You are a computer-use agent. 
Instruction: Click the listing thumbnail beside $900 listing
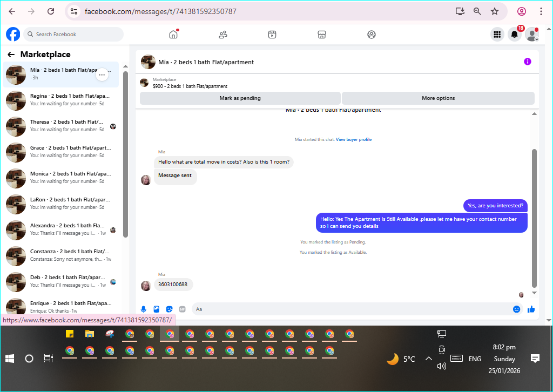click(x=144, y=83)
